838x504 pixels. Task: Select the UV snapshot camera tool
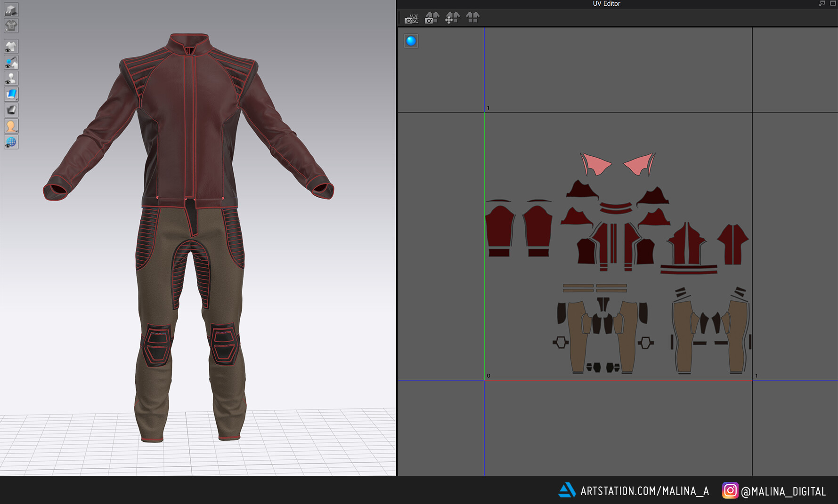point(411,19)
